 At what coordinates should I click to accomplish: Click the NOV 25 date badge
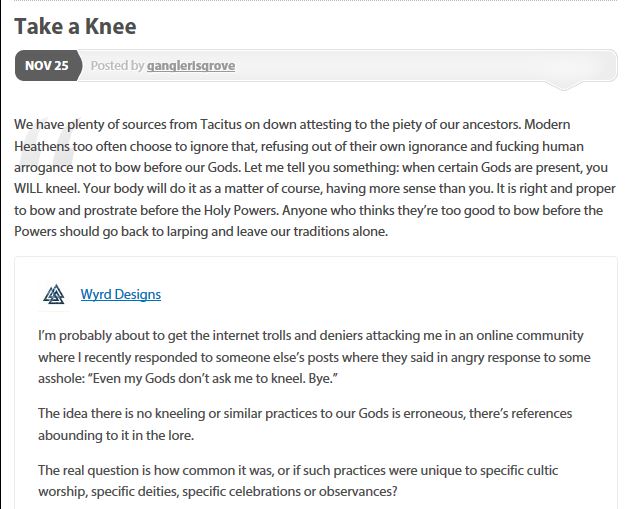tap(47, 66)
